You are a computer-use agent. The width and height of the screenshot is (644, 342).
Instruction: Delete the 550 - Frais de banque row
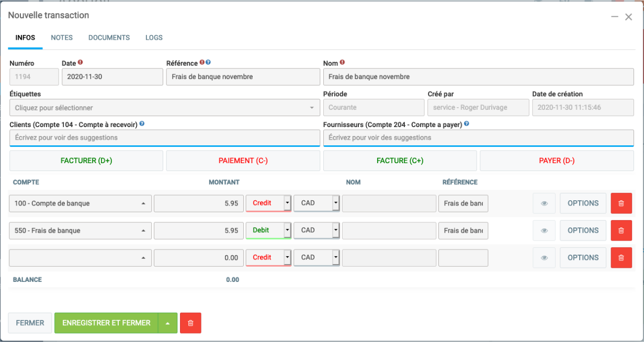tap(621, 231)
